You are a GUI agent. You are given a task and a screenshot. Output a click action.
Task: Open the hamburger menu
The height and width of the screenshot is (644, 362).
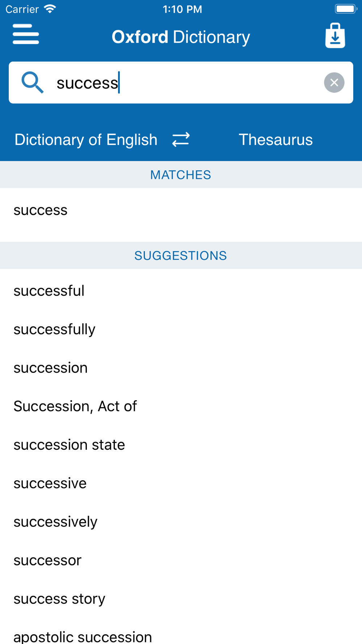coord(26,34)
